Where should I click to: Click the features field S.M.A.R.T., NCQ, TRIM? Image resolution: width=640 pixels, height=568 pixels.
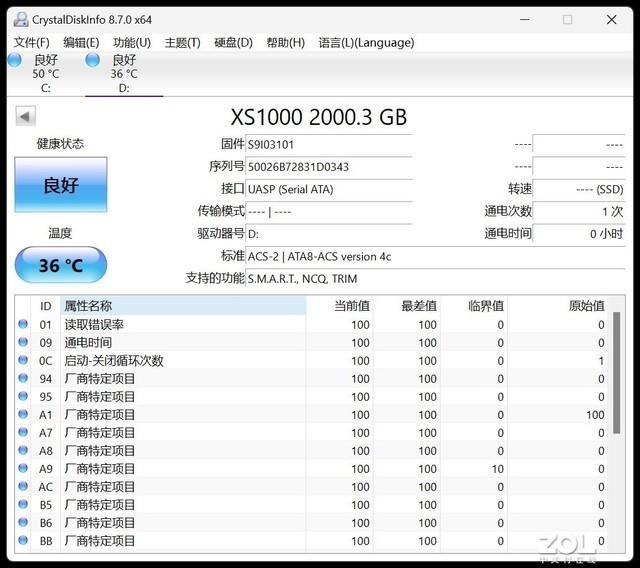pos(435,279)
